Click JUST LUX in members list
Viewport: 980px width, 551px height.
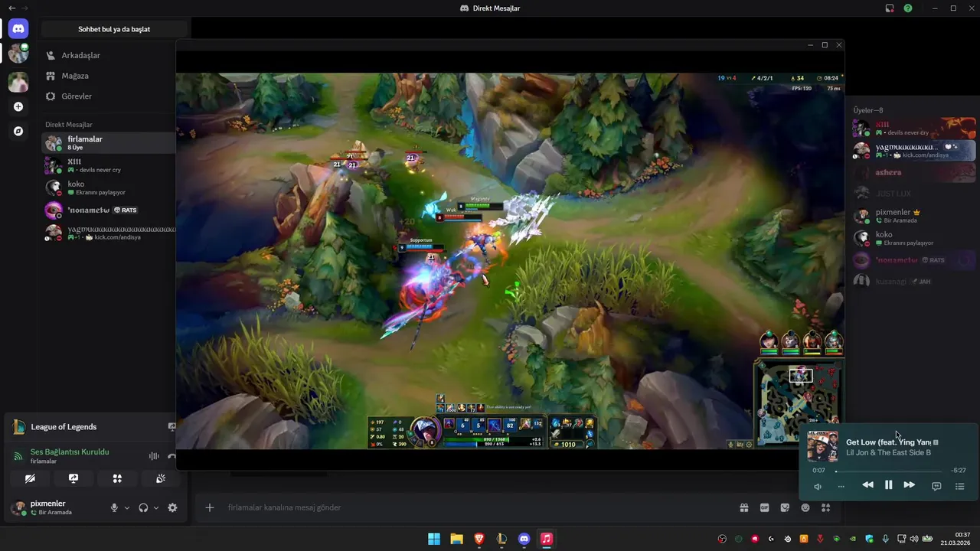[914, 194]
